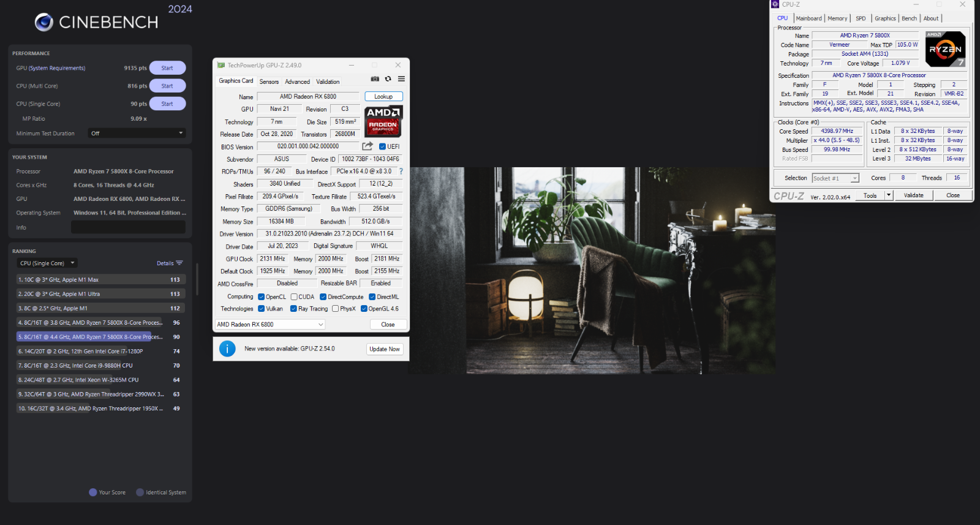Open the CPU (Single Core) ranking dropdown

[47, 263]
